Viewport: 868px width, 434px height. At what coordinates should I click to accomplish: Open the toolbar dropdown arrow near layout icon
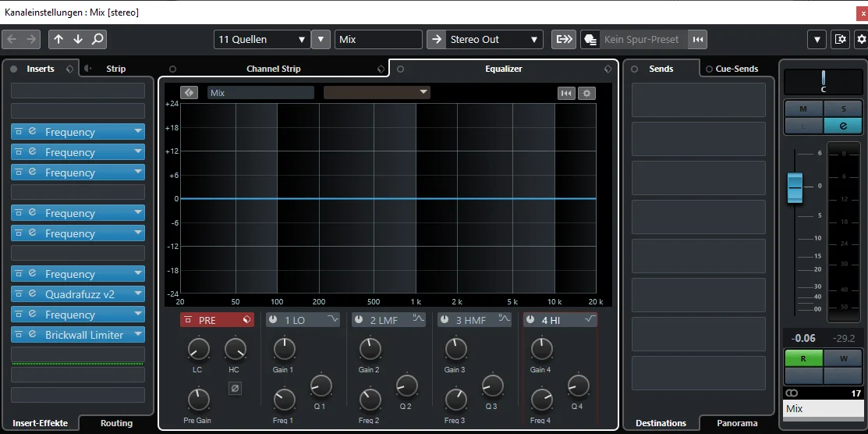pyautogui.click(x=817, y=39)
